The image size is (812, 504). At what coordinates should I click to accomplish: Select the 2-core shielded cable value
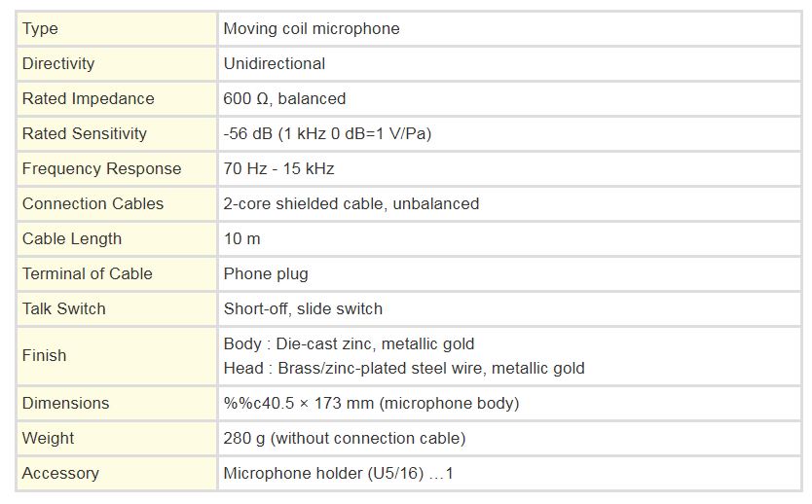pyautogui.click(x=351, y=203)
